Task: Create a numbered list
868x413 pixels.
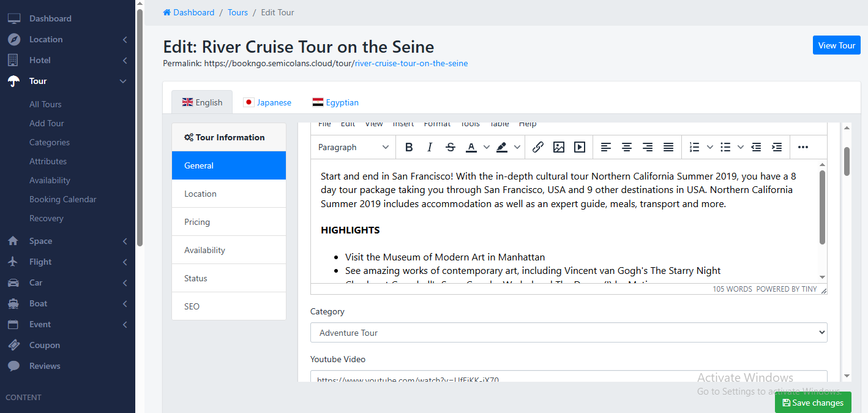Action: tap(694, 147)
